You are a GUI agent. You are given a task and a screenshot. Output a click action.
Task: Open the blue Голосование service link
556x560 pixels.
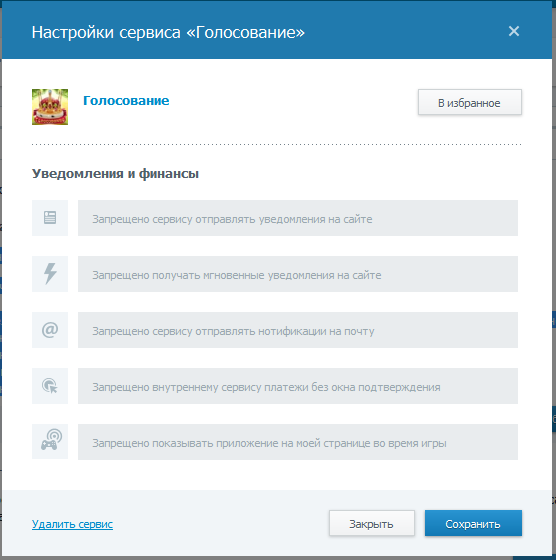point(126,101)
